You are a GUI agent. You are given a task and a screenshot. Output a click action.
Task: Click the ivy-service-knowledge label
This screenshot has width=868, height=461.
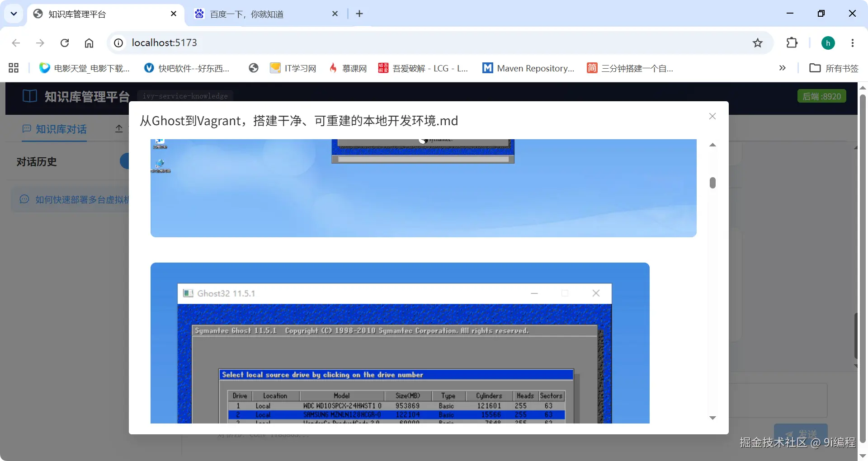click(x=185, y=96)
